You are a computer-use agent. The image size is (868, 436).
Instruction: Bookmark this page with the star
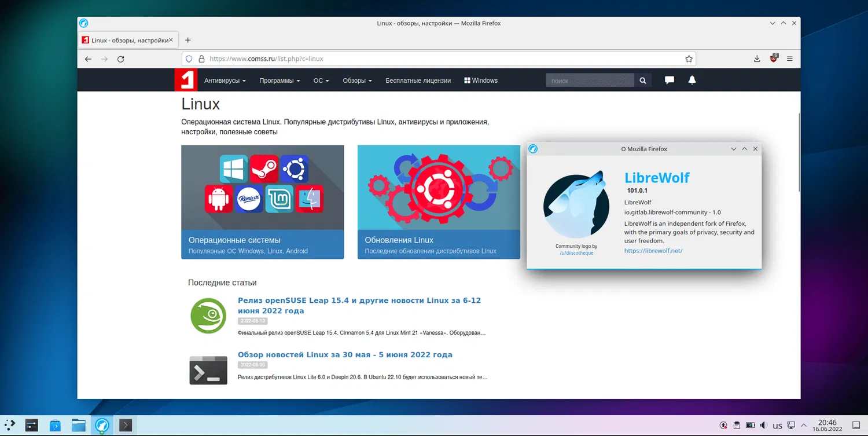pyautogui.click(x=689, y=58)
